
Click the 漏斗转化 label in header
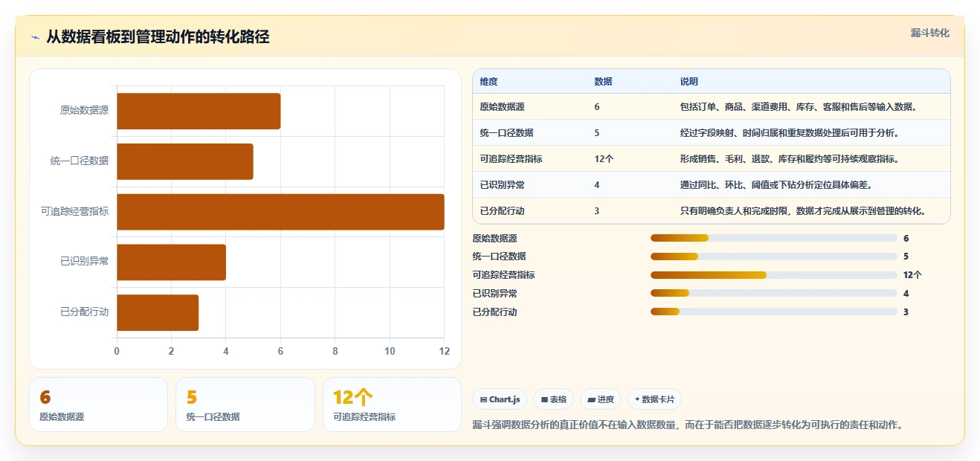pos(930,33)
